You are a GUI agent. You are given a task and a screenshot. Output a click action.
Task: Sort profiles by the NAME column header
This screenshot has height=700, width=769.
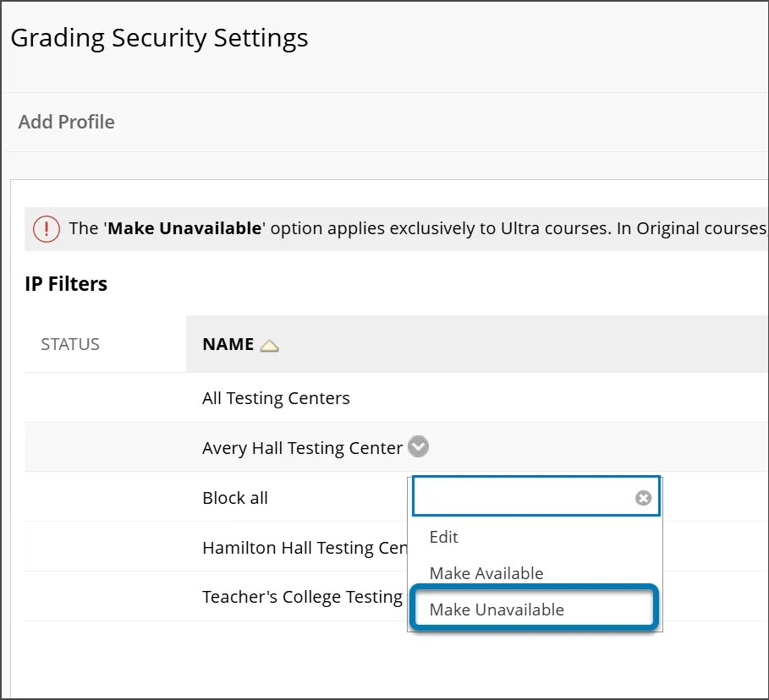227,343
